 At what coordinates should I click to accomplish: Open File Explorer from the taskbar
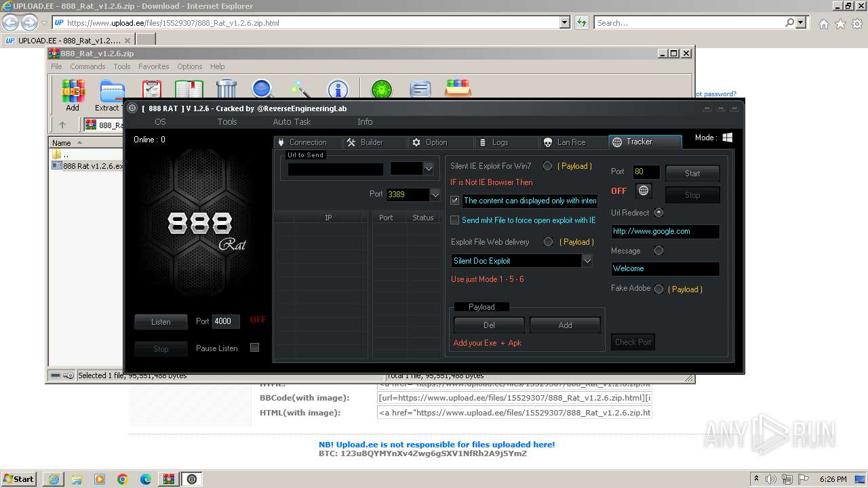[x=77, y=479]
